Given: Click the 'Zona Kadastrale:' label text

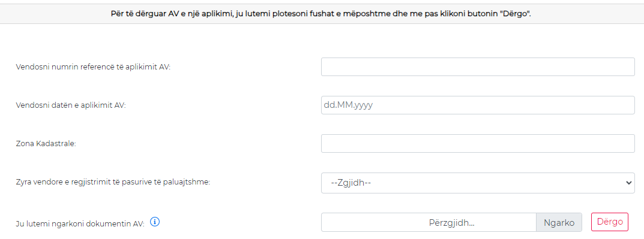Looking at the screenshot, I should [x=46, y=144].
